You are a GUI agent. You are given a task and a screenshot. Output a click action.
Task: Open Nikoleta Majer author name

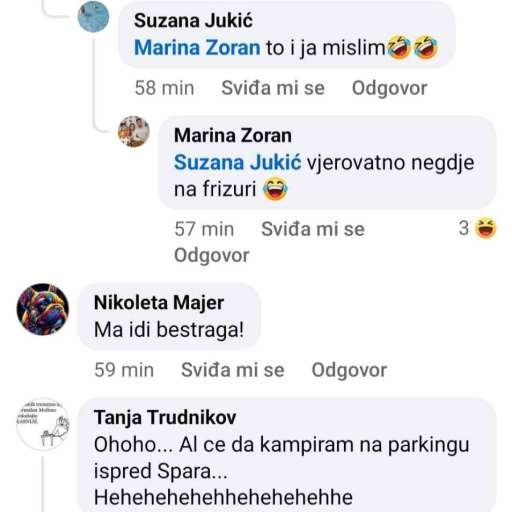(x=159, y=303)
